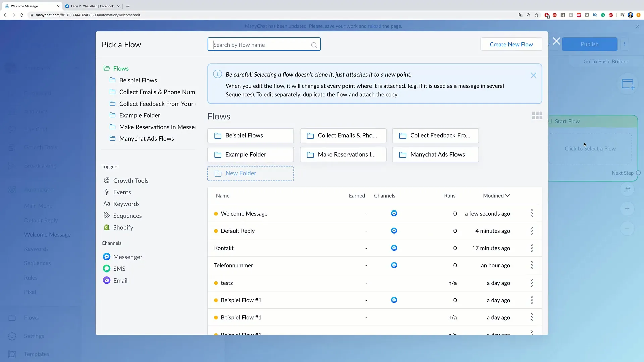Click the New Folder button
The width and height of the screenshot is (644, 362).
pos(250,173)
